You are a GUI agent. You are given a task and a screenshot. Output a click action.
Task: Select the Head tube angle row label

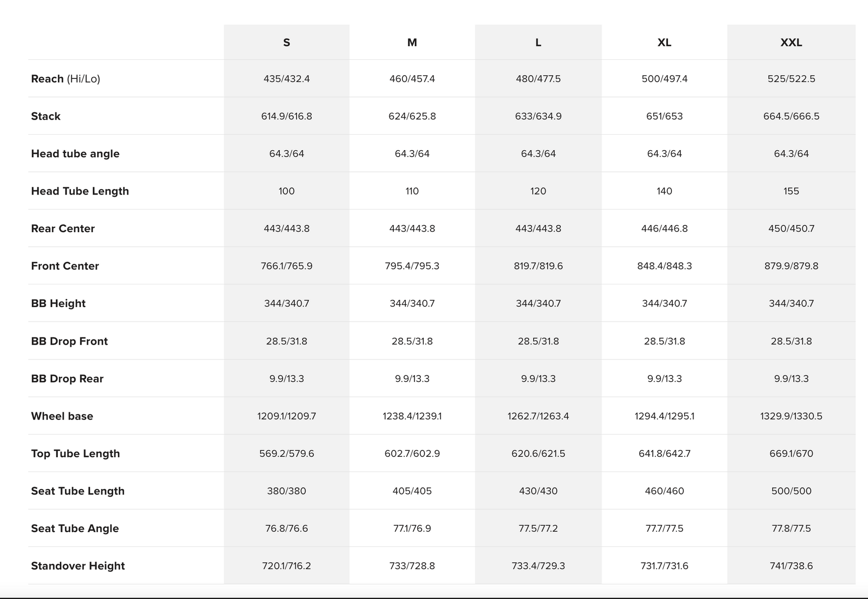[75, 154]
